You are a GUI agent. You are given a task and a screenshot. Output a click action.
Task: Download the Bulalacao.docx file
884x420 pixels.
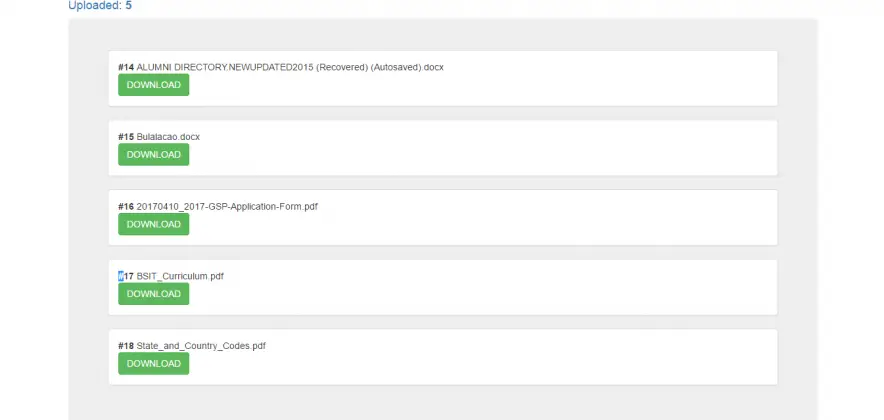153,155
